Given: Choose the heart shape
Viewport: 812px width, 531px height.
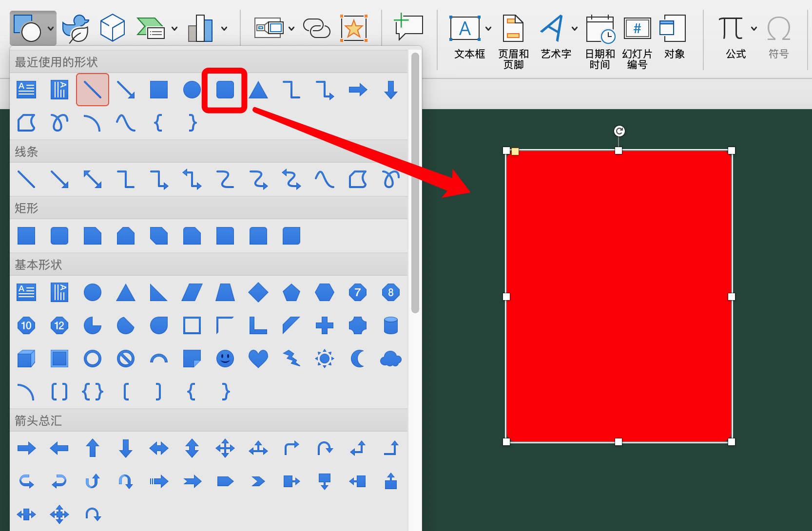Looking at the screenshot, I should (x=258, y=359).
